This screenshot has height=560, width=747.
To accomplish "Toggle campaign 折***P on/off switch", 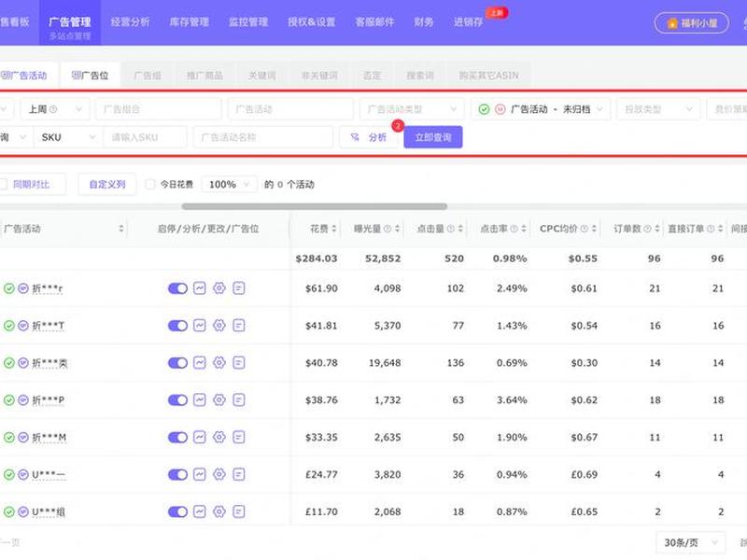I will tap(177, 400).
